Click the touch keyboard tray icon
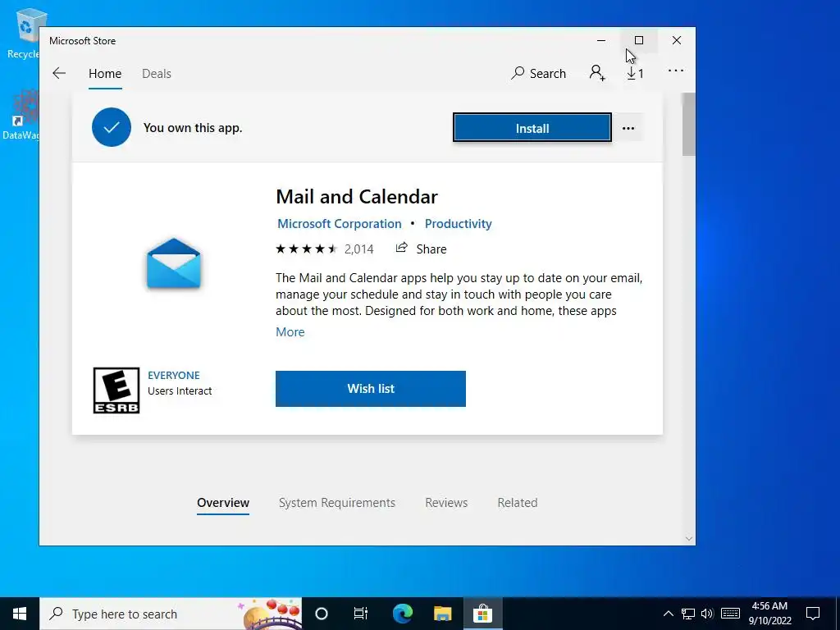840x630 pixels. click(730, 614)
